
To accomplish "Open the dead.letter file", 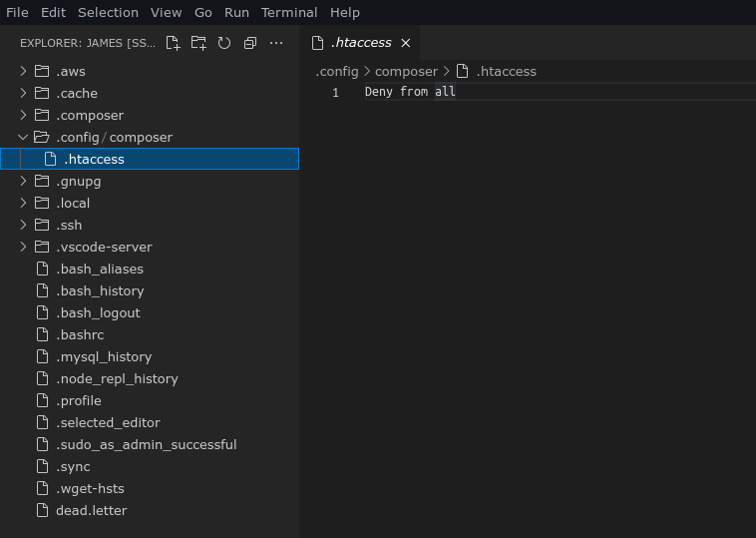I will [91, 510].
